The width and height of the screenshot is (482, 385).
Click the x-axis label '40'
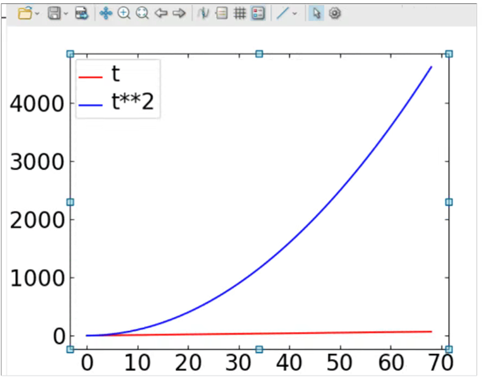[x=289, y=363]
